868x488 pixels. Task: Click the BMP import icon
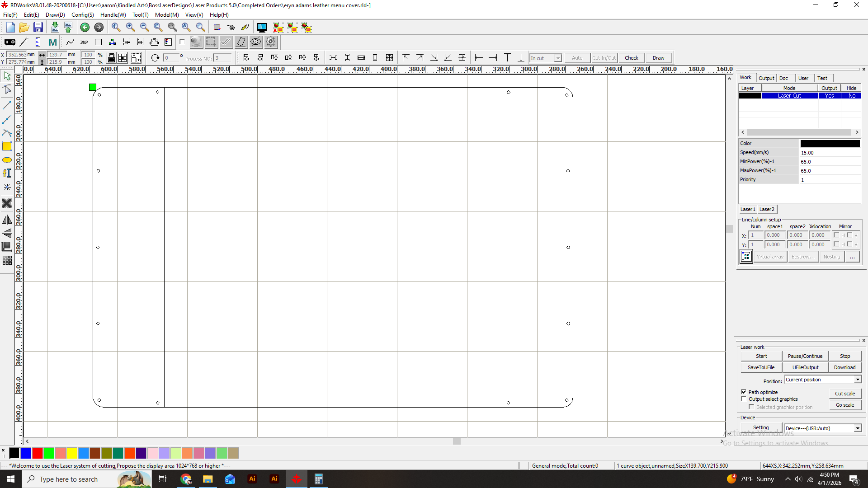(84, 42)
